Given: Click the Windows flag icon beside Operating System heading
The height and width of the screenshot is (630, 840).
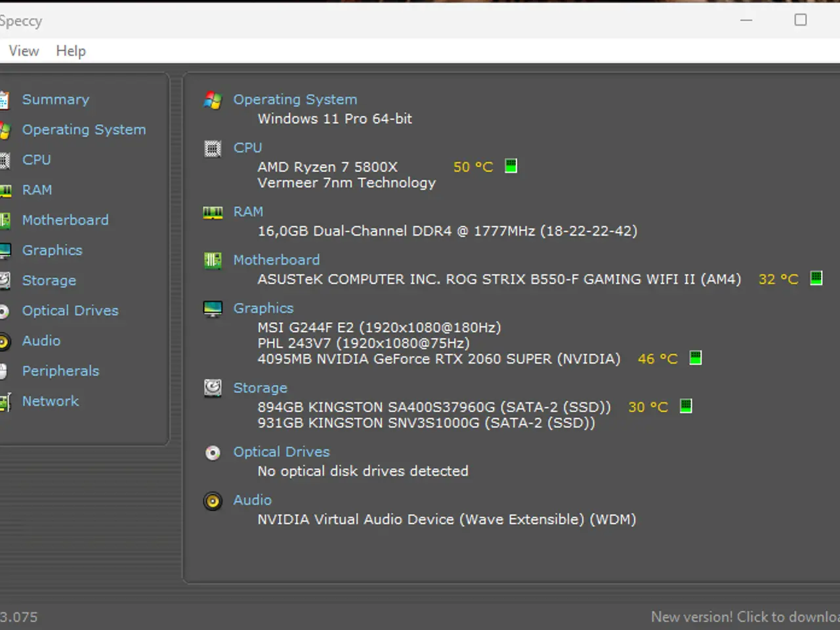Looking at the screenshot, I should point(213,100).
